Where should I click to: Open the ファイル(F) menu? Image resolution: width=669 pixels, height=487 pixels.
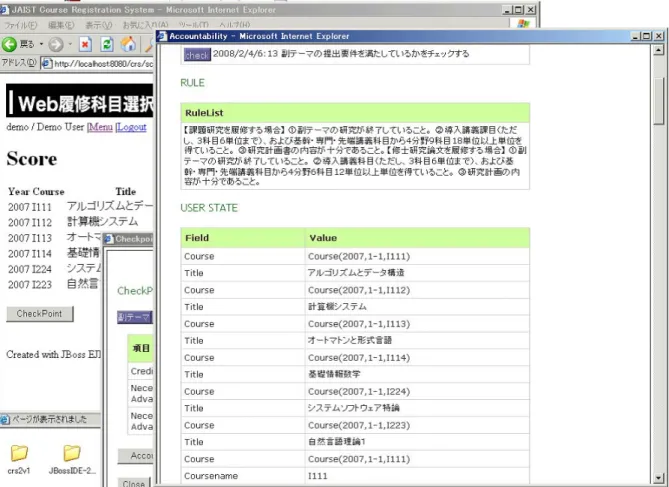(x=20, y=25)
